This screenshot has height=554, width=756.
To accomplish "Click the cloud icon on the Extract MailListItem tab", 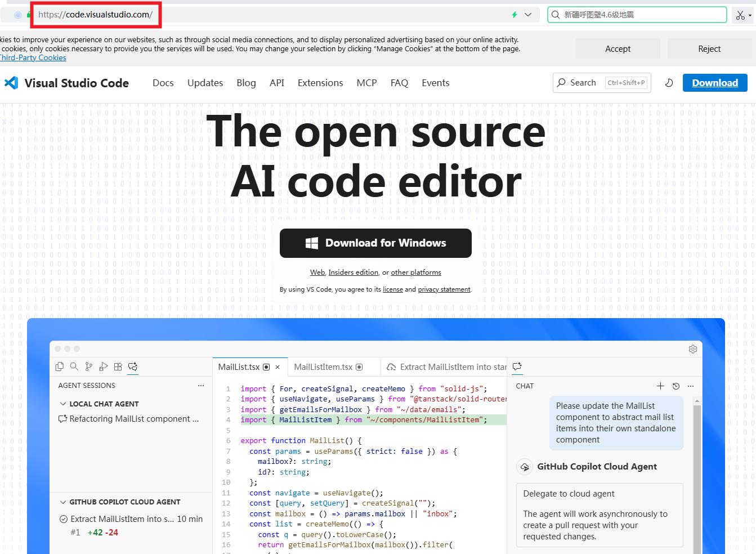I will coord(391,367).
